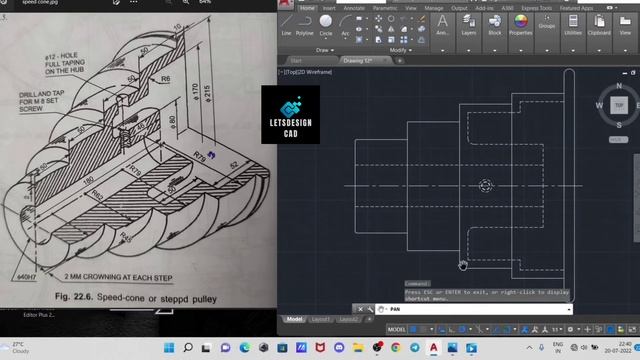Open command line history dropdown arrow
The image size is (640, 360).
[x=569, y=309]
